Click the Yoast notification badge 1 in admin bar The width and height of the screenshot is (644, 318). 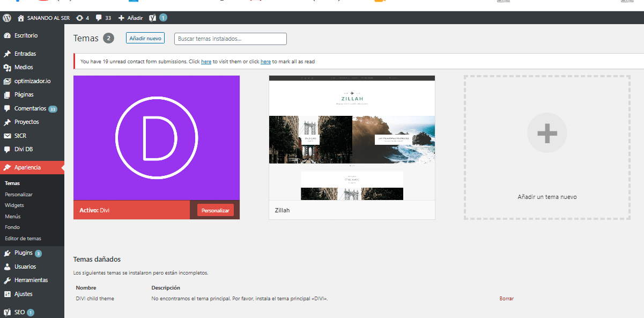point(163,18)
